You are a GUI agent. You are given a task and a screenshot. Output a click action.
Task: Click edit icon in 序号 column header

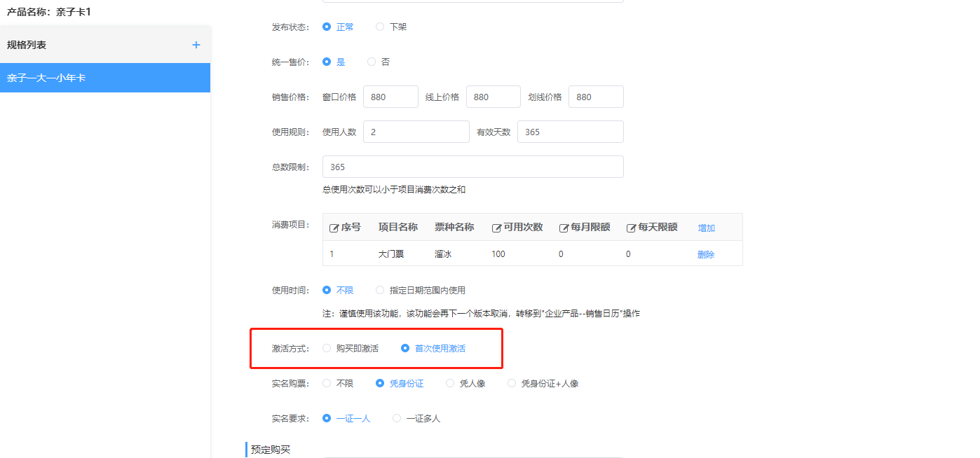click(x=334, y=228)
